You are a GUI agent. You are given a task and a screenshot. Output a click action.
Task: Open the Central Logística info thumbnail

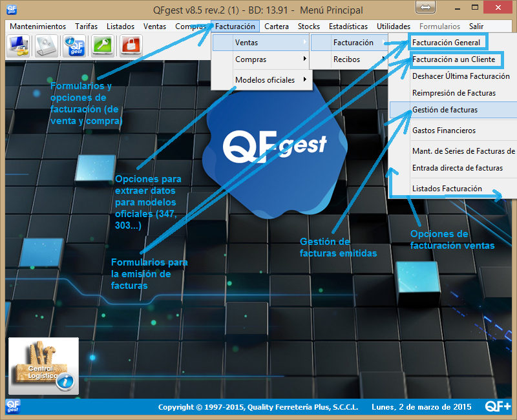(x=43, y=366)
